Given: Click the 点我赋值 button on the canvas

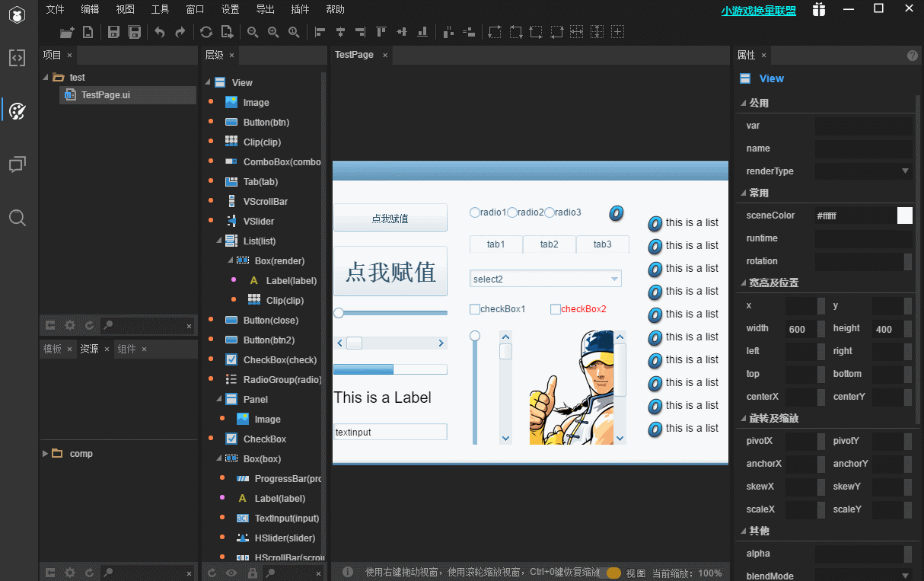Looking at the screenshot, I should (390, 217).
